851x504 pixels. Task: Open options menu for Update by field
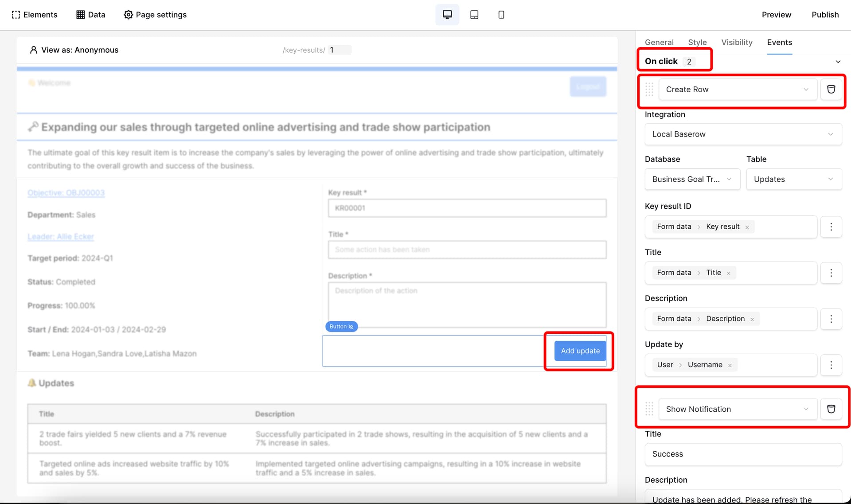pyautogui.click(x=831, y=365)
